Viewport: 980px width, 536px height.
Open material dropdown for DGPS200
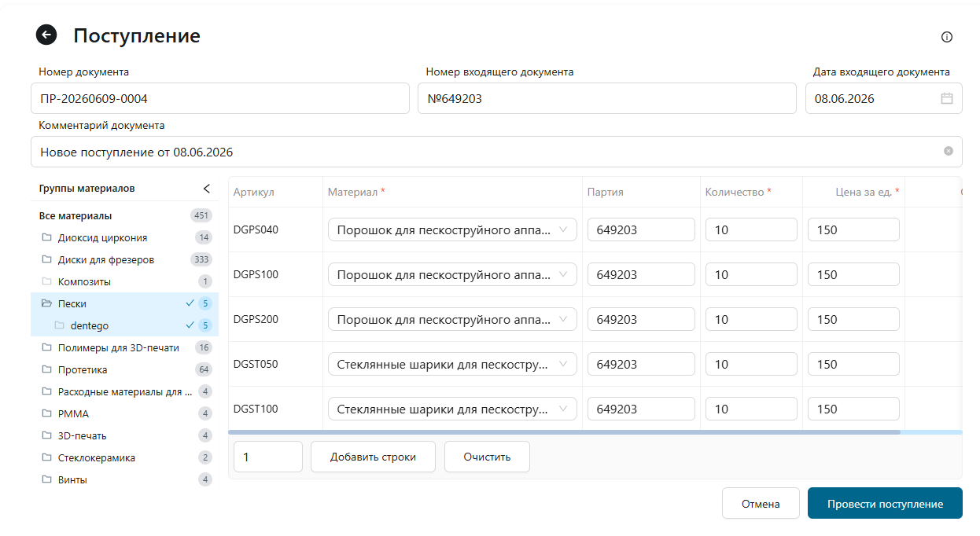[452, 319]
